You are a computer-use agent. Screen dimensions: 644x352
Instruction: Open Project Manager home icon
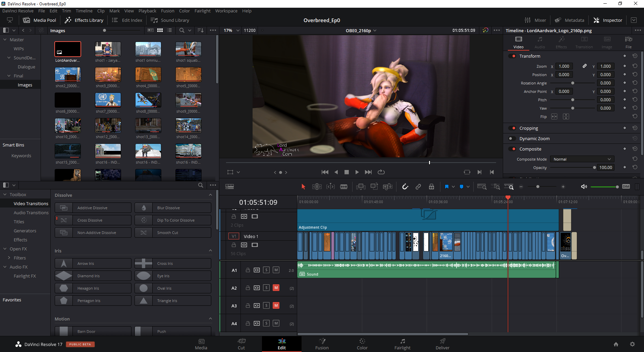[616, 344]
